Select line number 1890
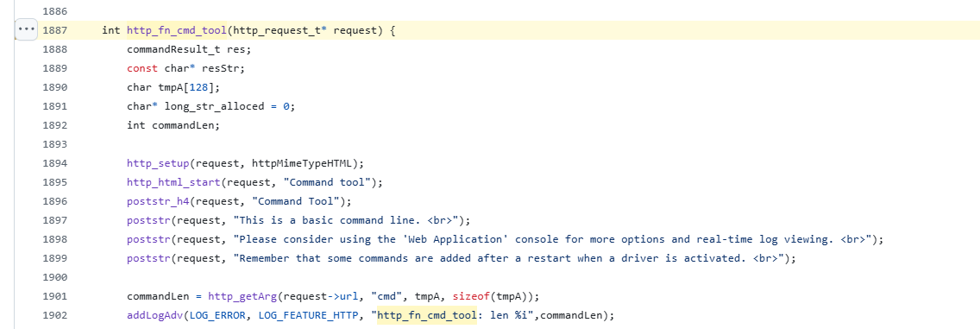The image size is (980, 329). tap(55, 87)
